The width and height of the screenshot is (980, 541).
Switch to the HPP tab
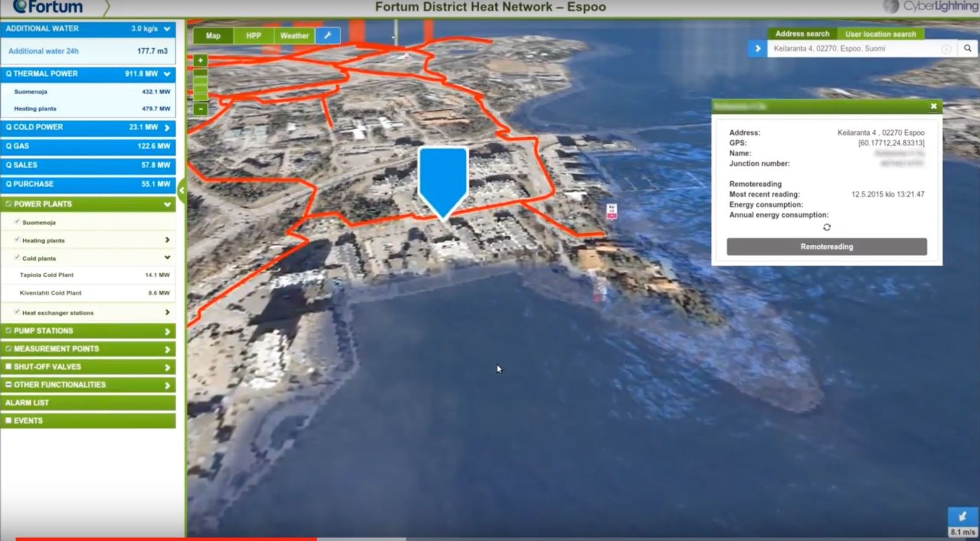click(254, 35)
